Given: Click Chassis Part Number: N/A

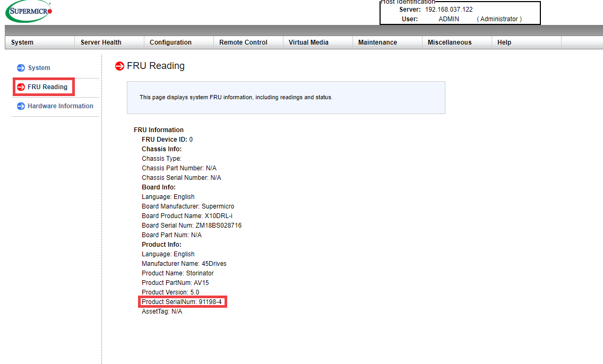Looking at the screenshot, I should (179, 168).
